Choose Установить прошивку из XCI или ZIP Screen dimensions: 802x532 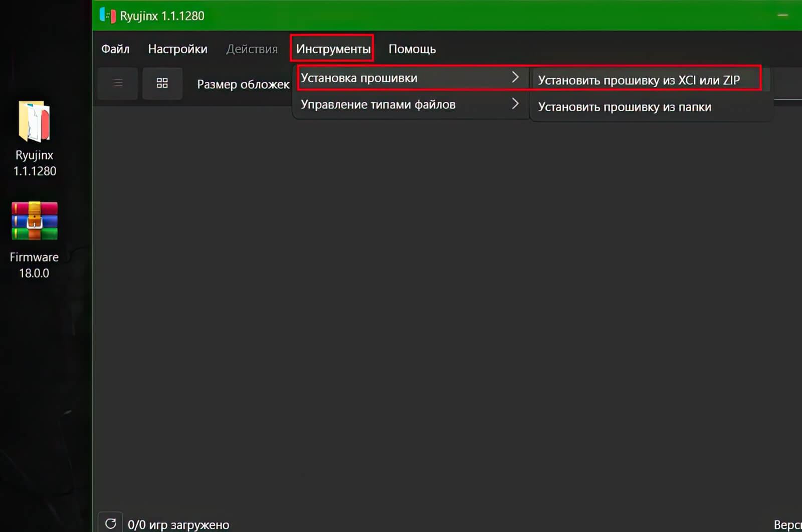pyautogui.click(x=639, y=80)
